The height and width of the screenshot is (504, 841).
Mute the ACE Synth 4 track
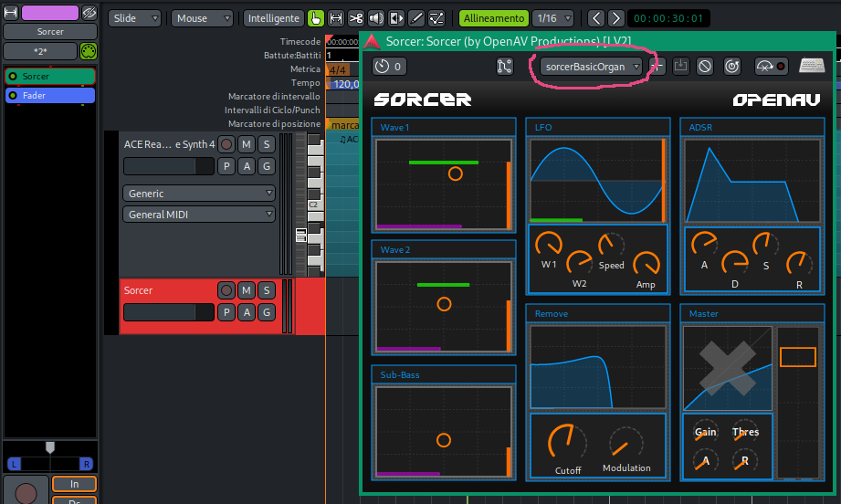[247, 144]
